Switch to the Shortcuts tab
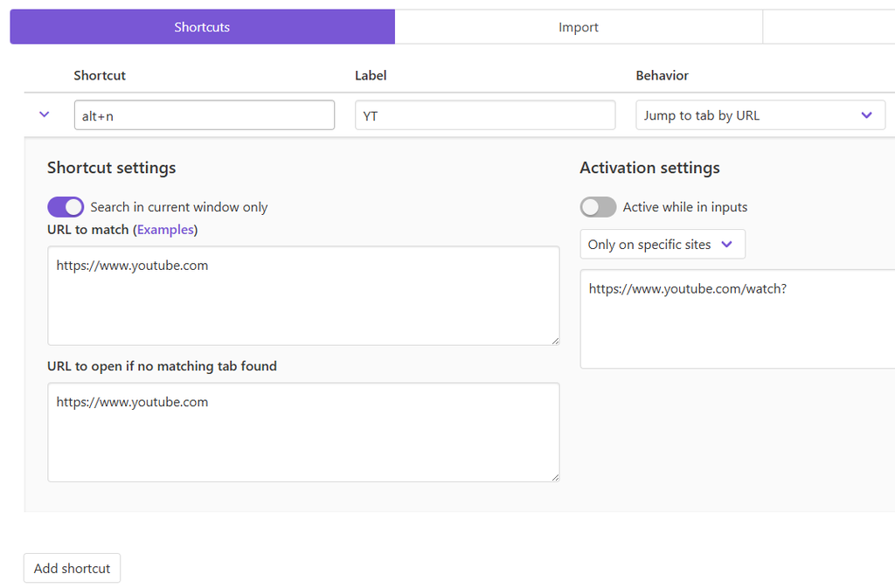 tap(202, 27)
